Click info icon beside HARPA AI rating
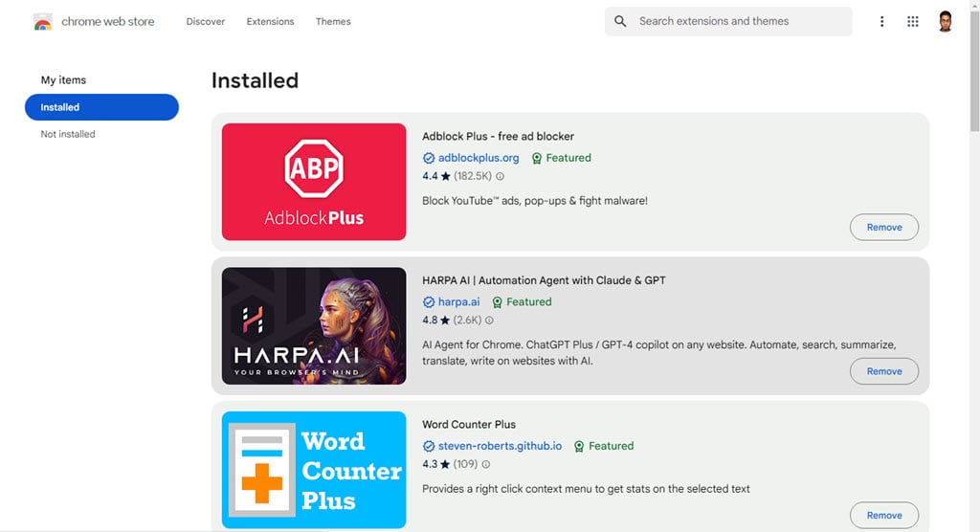 coord(489,321)
